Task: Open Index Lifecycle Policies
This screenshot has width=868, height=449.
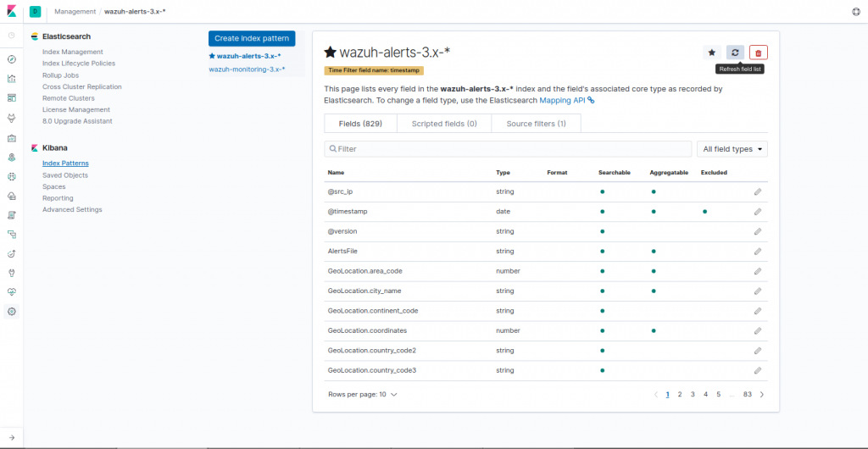Action: [79, 64]
